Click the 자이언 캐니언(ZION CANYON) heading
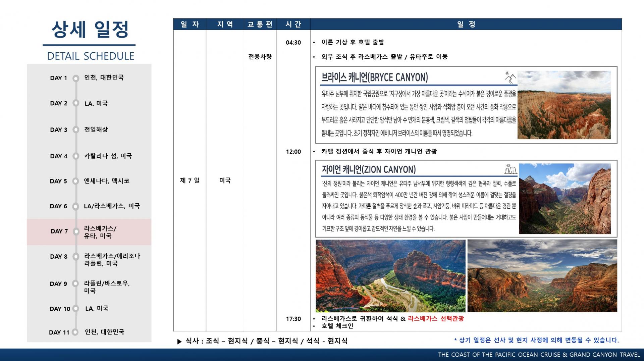The height and width of the screenshot is (361, 644). coord(369,169)
